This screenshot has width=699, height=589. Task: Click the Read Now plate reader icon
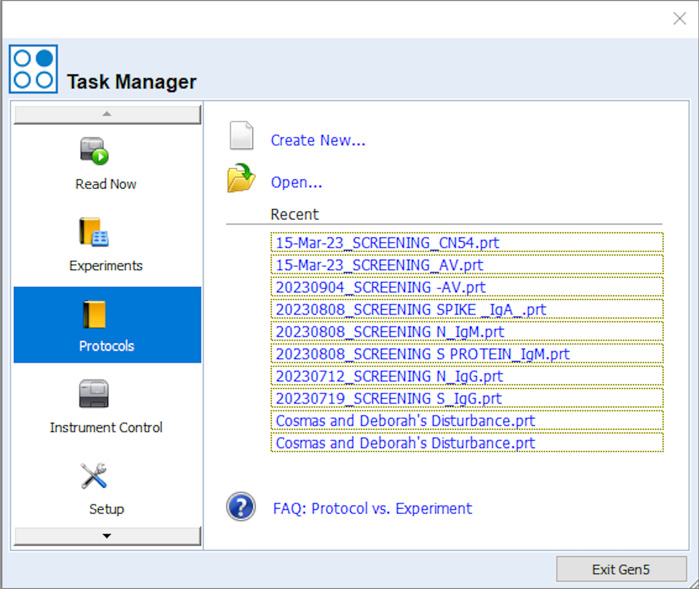(x=94, y=151)
